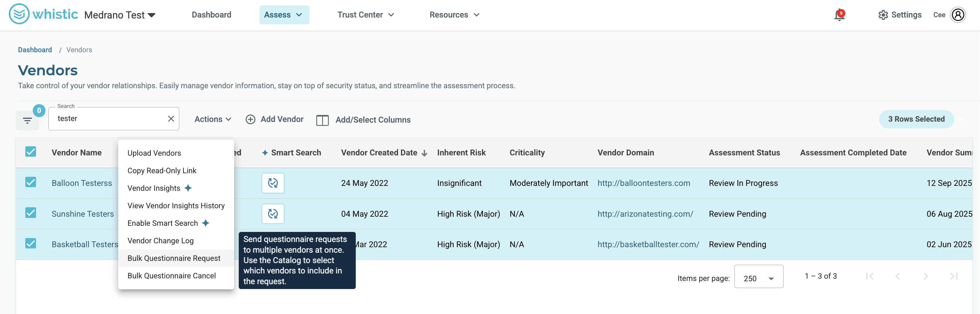Viewport: 980px width, 314px height.
Task: Uncheck the Balloon Testerss row checkbox
Action: (x=31, y=182)
